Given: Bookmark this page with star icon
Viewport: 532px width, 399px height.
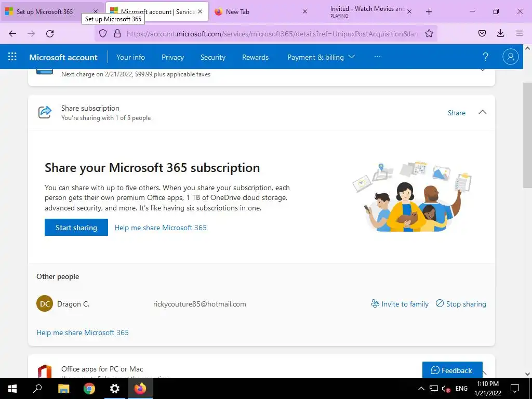Looking at the screenshot, I should 429,33.
